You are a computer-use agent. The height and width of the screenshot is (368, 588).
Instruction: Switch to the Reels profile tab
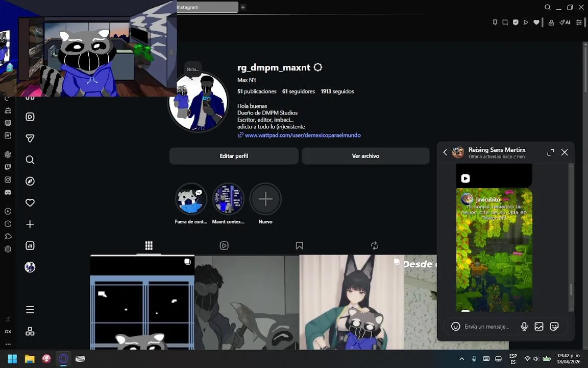(x=224, y=245)
